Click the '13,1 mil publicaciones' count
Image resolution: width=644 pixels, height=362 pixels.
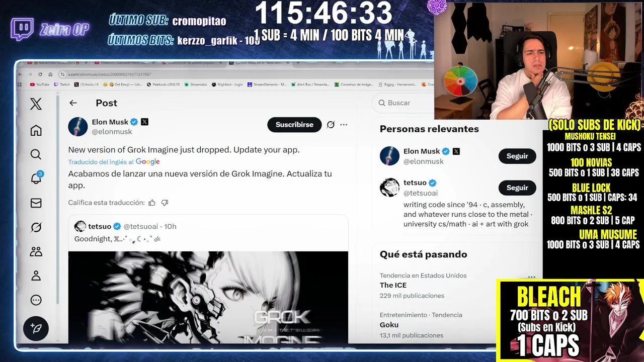coord(412,335)
